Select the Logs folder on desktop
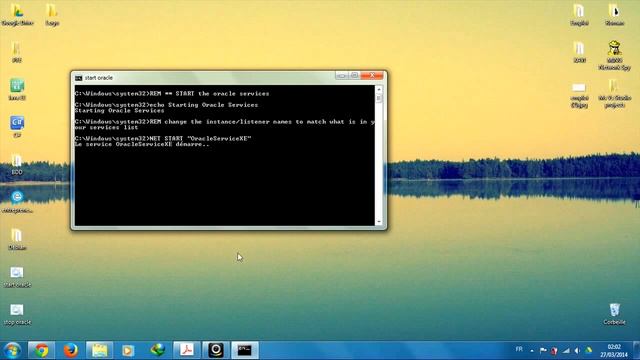Viewport: 640px width, 360px height. pyautogui.click(x=52, y=15)
